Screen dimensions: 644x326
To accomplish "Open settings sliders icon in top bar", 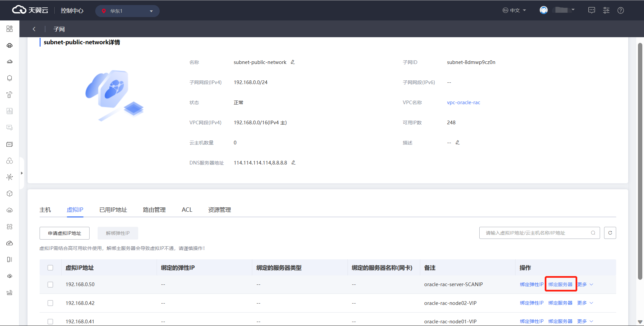I will pos(606,10).
